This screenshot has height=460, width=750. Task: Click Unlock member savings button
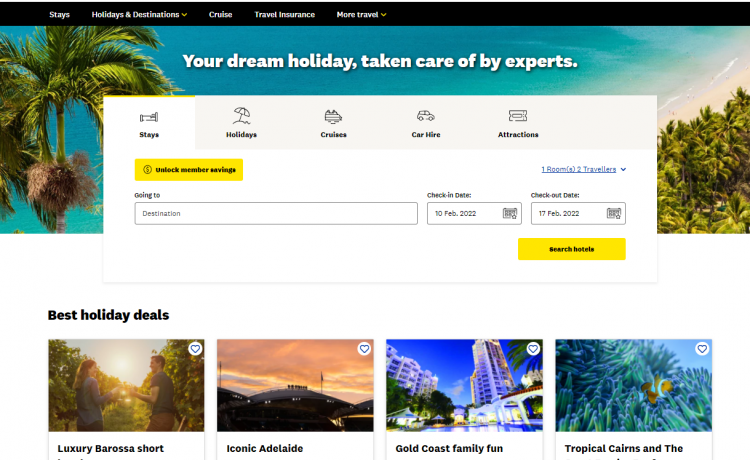189,170
